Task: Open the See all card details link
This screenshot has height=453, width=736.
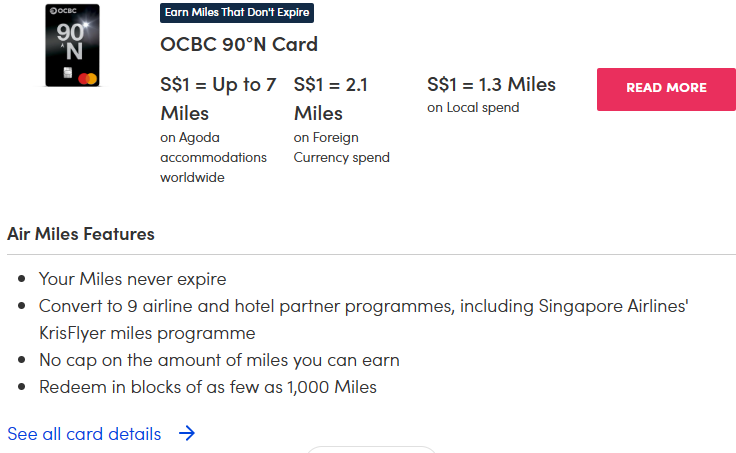Action: pos(84,434)
